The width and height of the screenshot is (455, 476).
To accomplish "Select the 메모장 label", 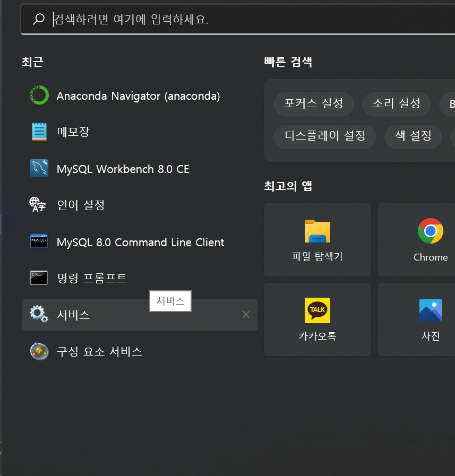I will click(73, 132).
